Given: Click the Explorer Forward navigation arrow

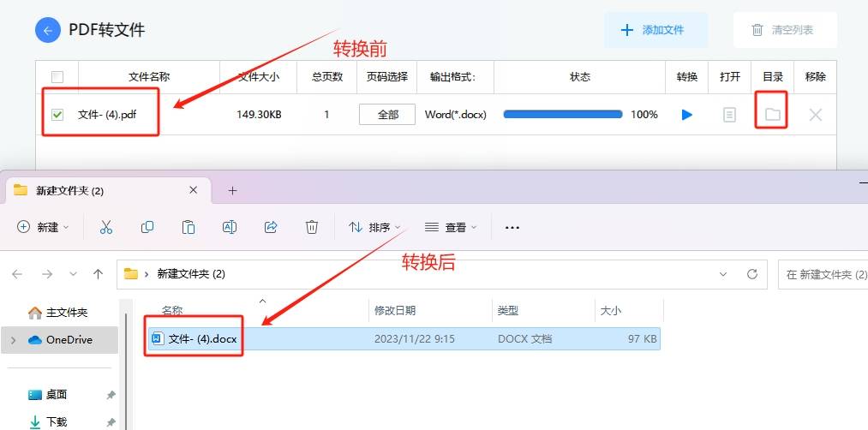Looking at the screenshot, I should coord(47,274).
